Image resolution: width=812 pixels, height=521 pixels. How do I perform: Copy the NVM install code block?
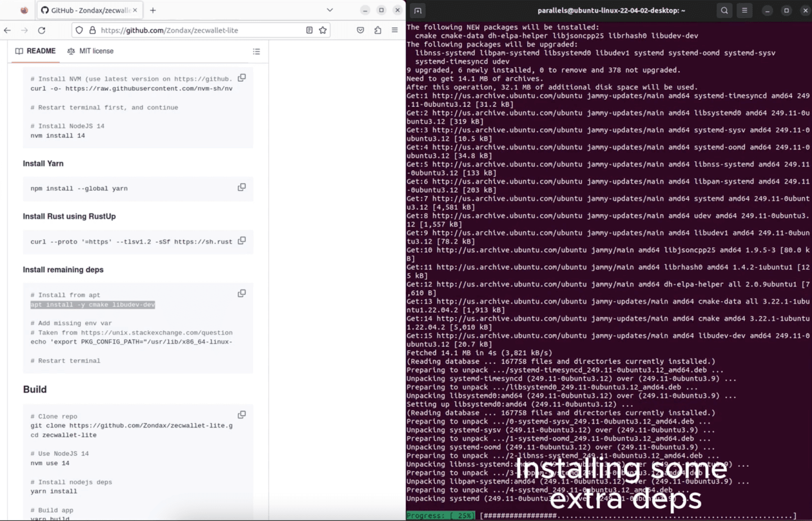tap(242, 78)
